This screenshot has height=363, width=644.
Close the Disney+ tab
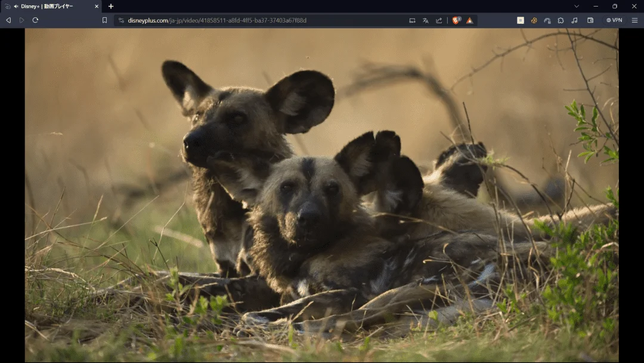coord(97,7)
